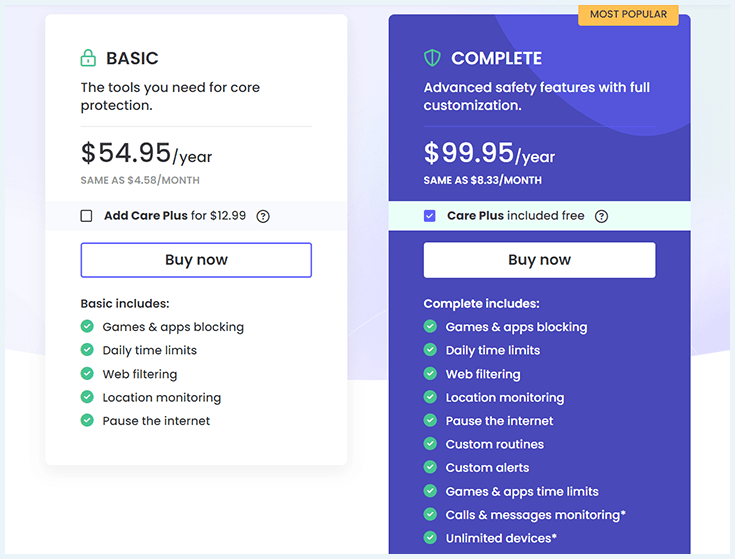This screenshot has height=559, width=735.
Task: Click the checkmark beside Calls & messages monitoring
Action: (x=430, y=514)
